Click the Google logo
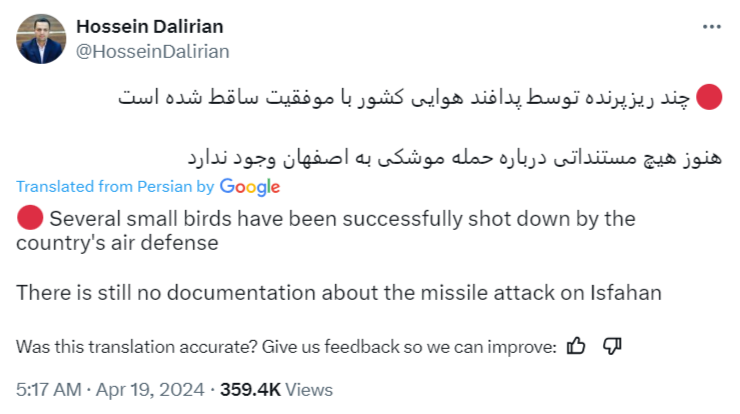This screenshot has width=740, height=414. click(x=249, y=186)
